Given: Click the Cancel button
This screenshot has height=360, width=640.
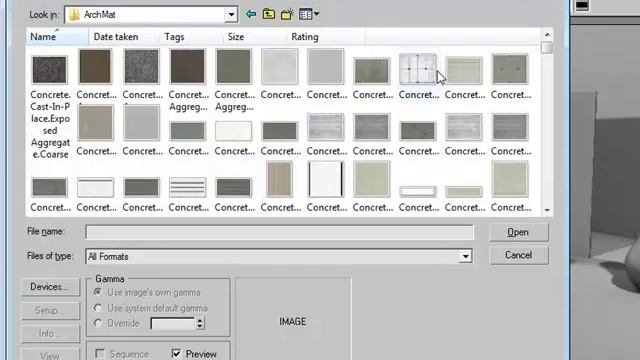Looking at the screenshot, I should (x=519, y=255).
